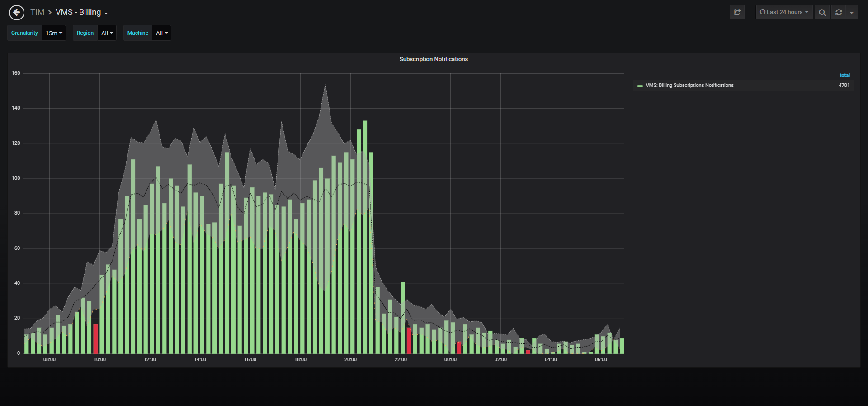Click the 06:00 x-axis label
Viewport: 868px width, 406px height.
click(601, 359)
